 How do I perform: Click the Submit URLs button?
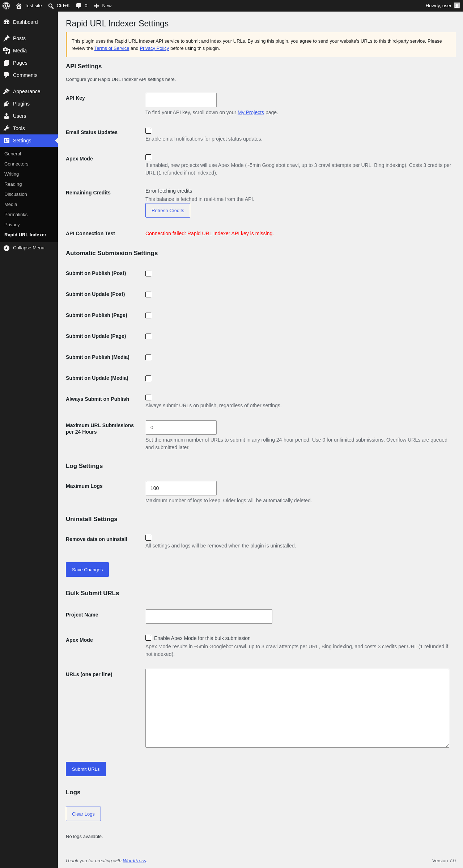(86, 769)
